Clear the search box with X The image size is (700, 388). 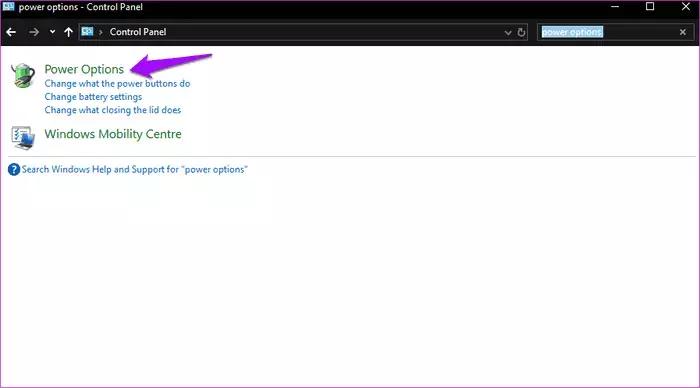point(683,32)
